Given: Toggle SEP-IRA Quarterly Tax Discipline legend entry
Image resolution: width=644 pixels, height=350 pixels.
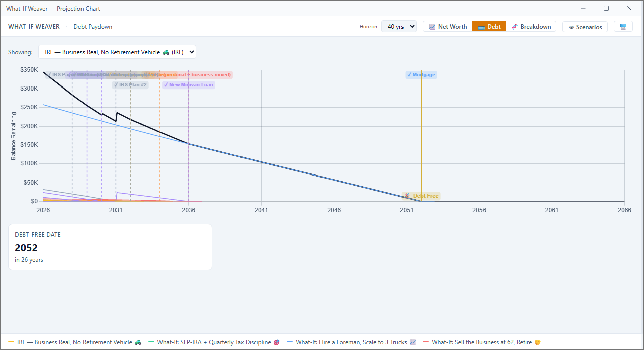Looking at the screenshot, I should (214, 342).
